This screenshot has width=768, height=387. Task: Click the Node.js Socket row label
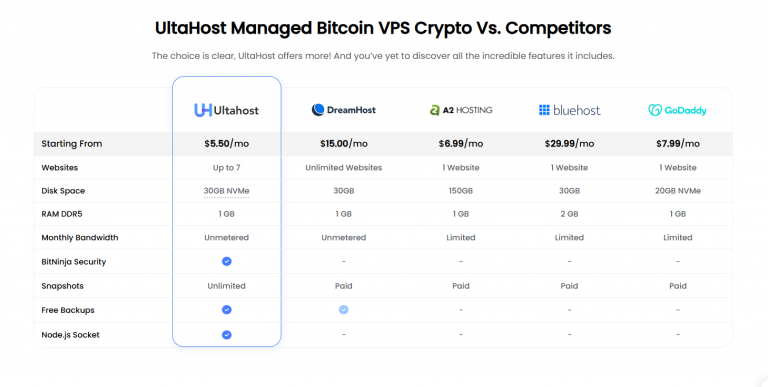70,335
